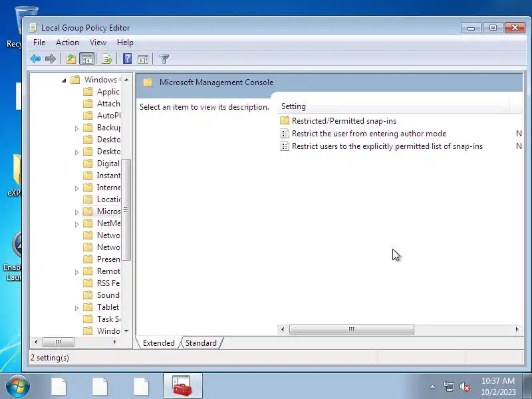532x399 pixels.
Task: Go up one level with folder-arrow icon
Action: 71,59
